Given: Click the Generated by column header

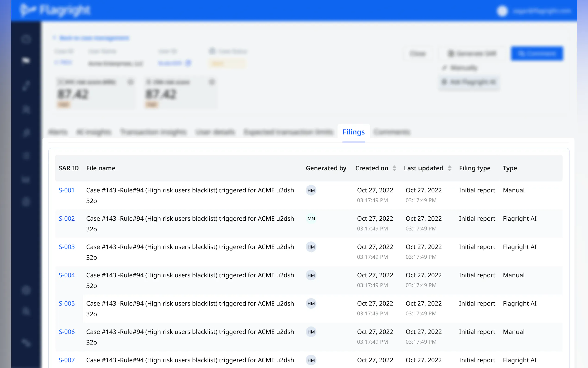Looking at the screenshot, I should pos(326,168).
